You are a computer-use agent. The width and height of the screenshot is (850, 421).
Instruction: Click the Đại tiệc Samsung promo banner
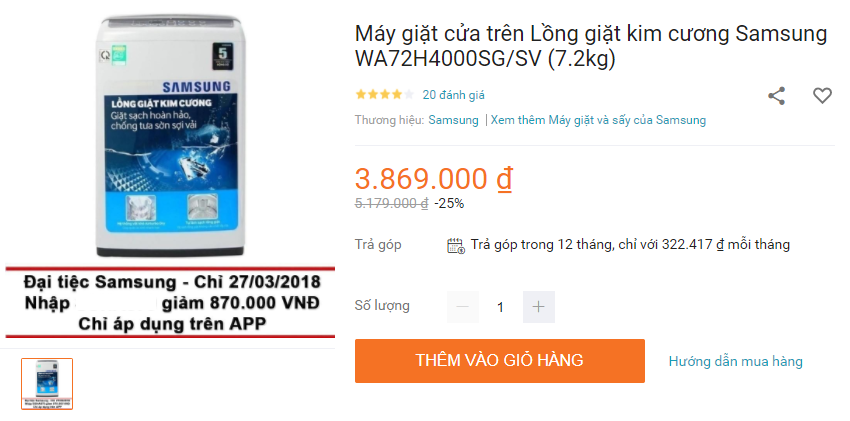point(170,302)
